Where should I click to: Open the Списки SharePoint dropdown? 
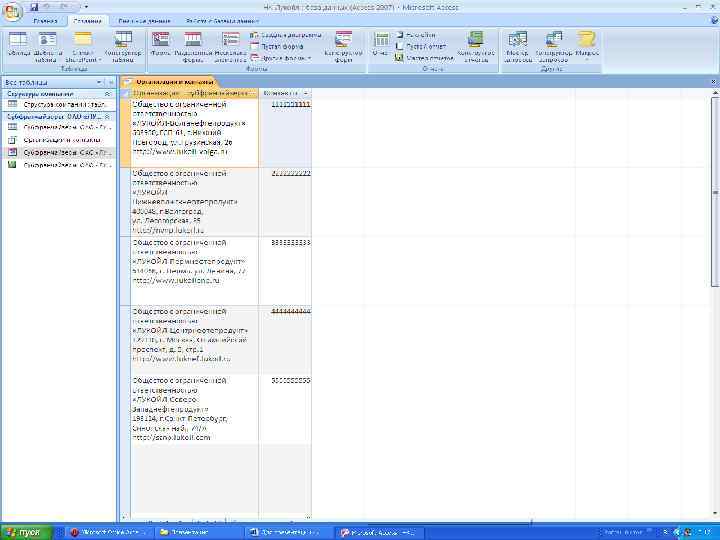pos(83,46)
